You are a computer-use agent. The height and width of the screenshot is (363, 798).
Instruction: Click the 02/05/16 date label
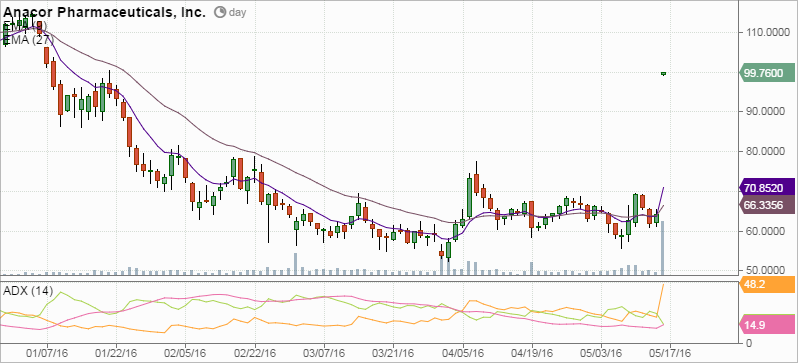[185, 352]
